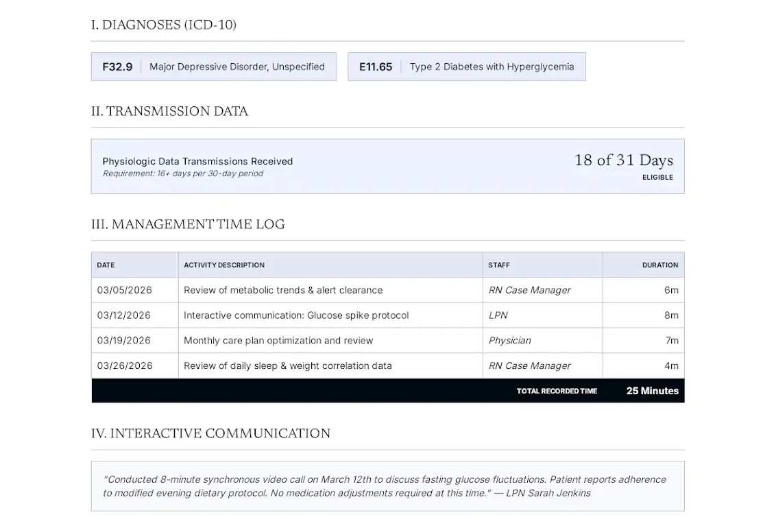
Task: Select the F32.9 diagnosis code chip
Action: [117, 66]
